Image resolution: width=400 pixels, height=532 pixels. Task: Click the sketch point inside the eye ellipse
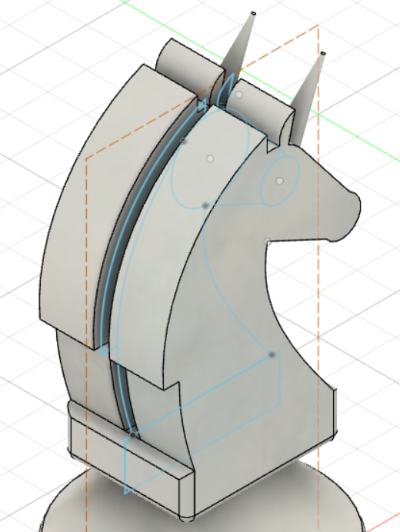279,181
